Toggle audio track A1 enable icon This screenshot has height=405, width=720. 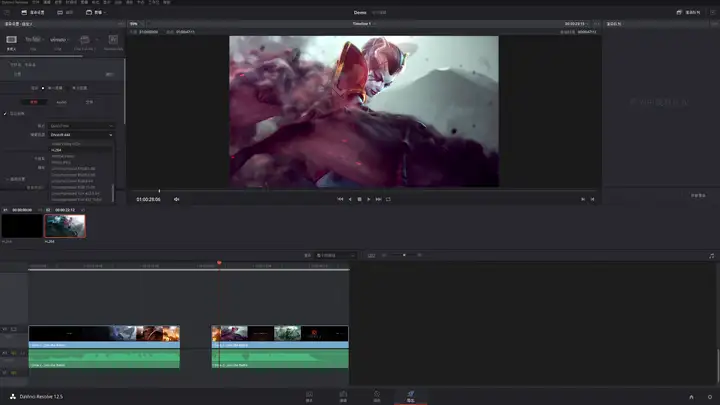[x=14, y=353]
